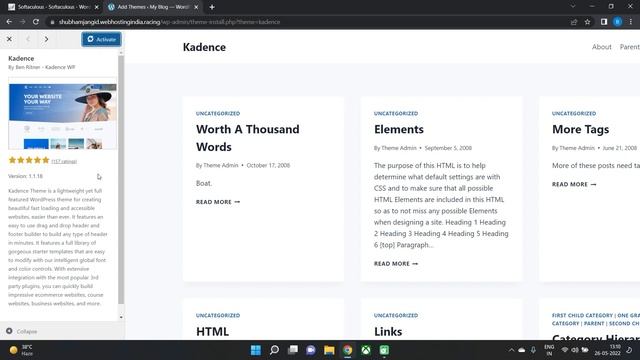
Task: Open Windows Start menu
Action: point(256,350)
